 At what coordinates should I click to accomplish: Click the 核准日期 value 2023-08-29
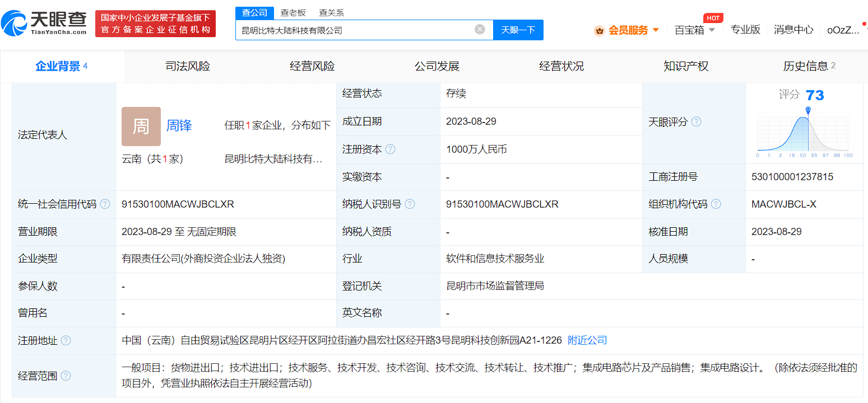(777, 232)
